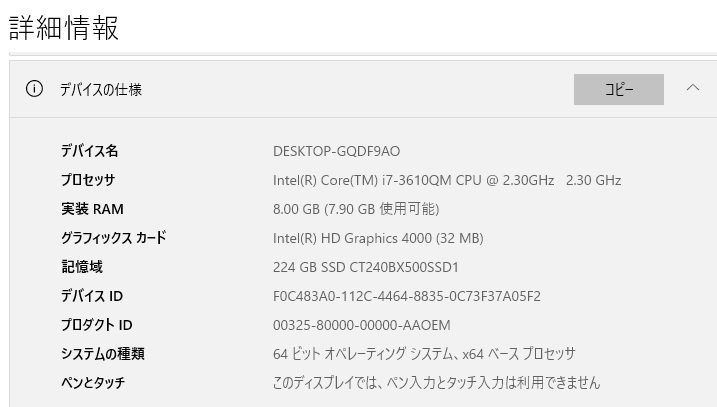Click the プロセッサ label

click(x=88, y=180)
